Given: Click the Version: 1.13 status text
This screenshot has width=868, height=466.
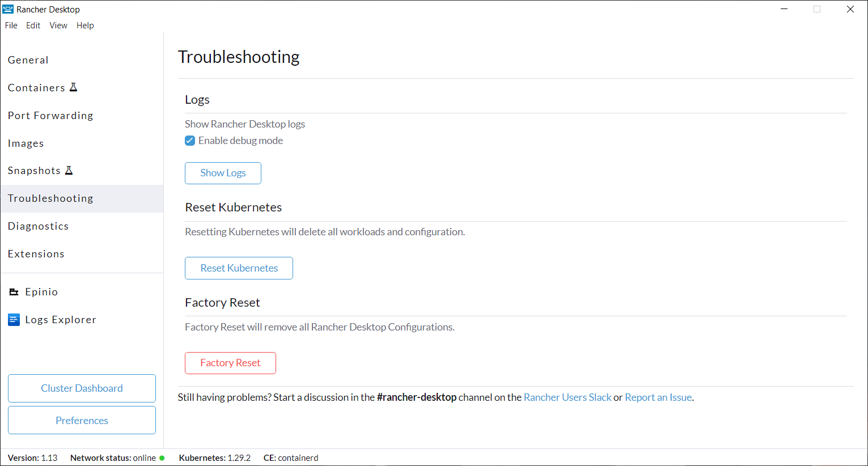Looking at the screenshot, I should click(32, 458).
